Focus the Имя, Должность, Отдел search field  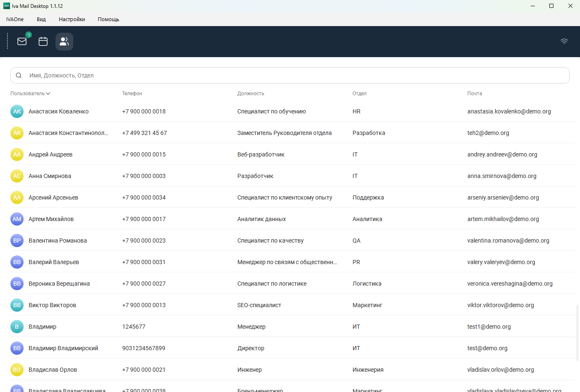290,75
